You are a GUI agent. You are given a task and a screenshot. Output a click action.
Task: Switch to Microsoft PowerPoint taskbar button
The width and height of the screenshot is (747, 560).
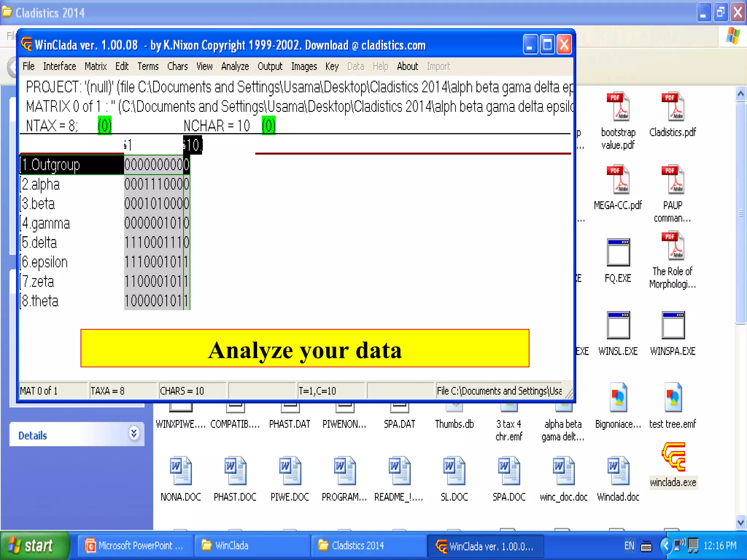pyautogui.click(x=135, y=546)
